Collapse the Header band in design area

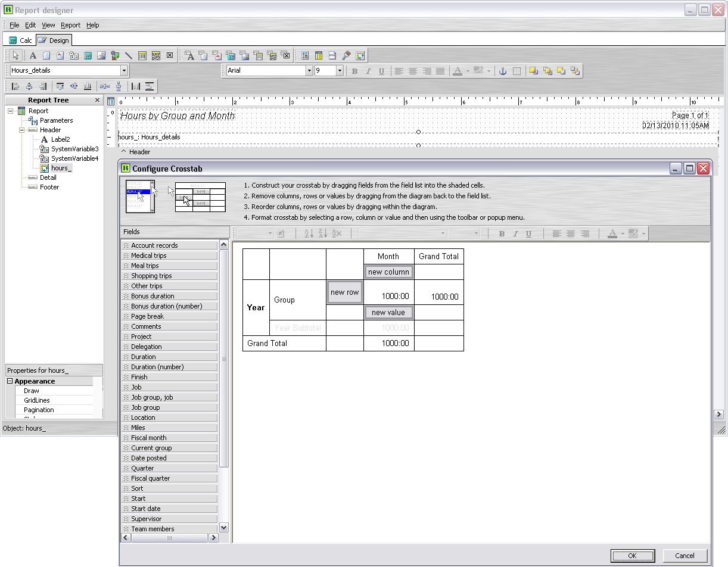123,152
